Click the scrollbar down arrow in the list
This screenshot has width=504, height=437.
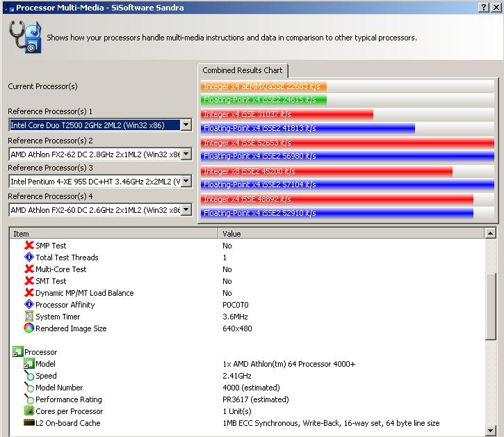(491, 430)
